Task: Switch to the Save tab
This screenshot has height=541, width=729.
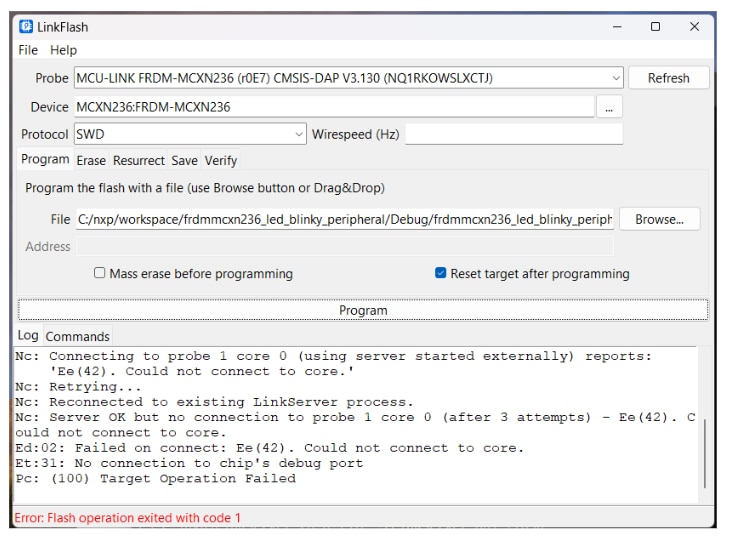Action: point(185,161)
